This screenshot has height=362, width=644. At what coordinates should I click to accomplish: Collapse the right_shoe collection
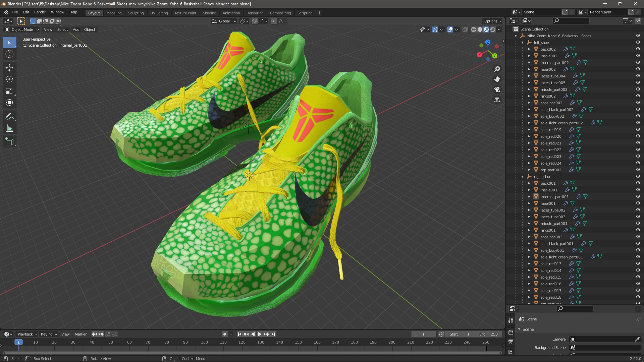point(523,177)
